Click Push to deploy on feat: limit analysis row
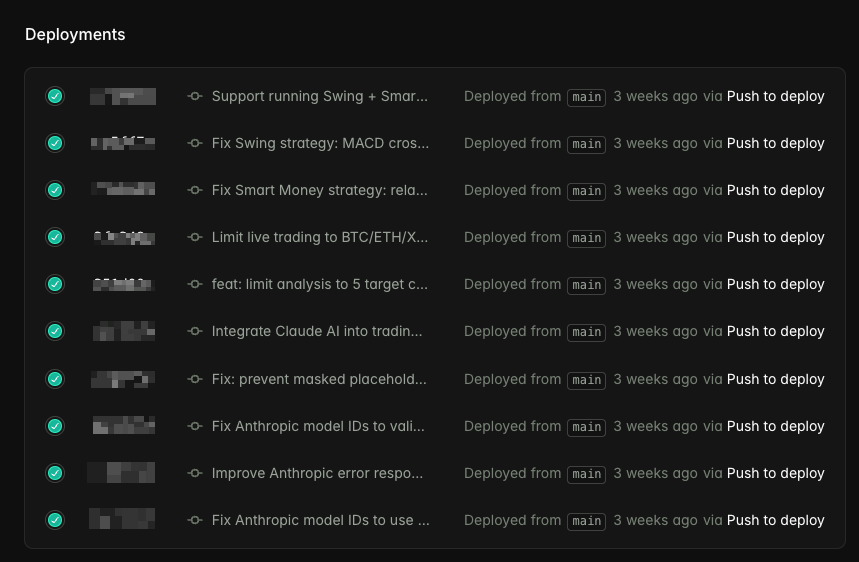The width and height of the screenshot is (859, 562). (775, 284)
